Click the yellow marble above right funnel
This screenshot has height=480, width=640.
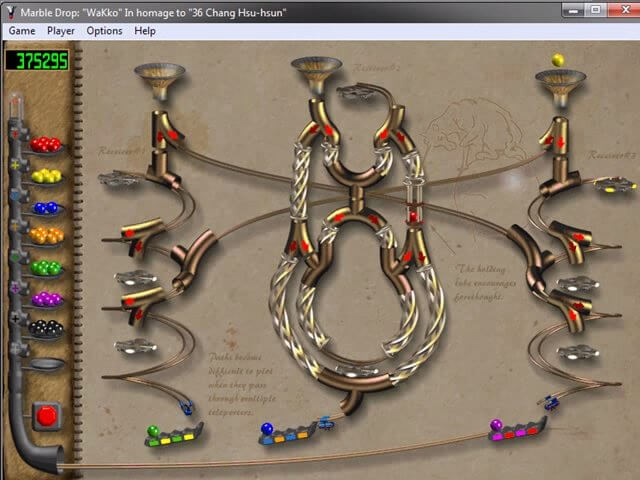point(558,60)
